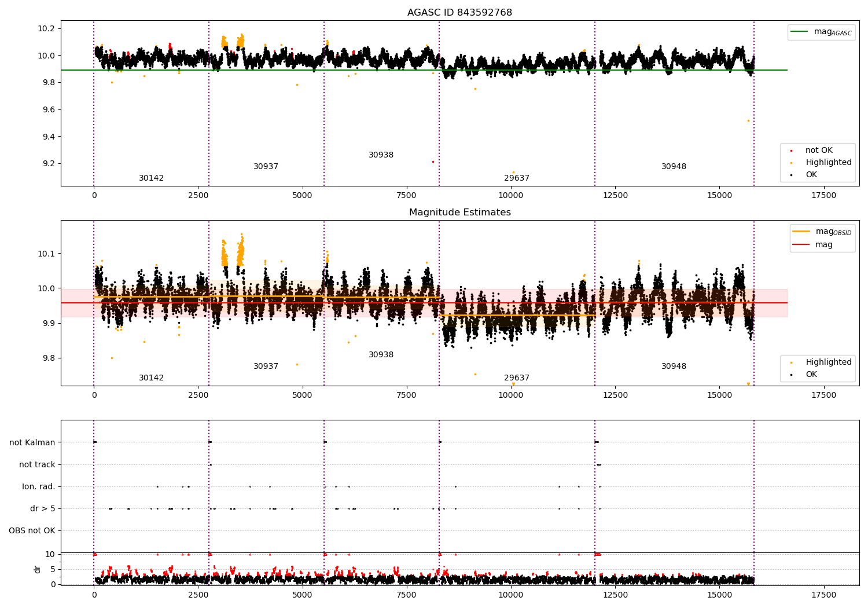Click the rotated 'dr' y-axis label
The height and width of the screenshot is (608, 868).
(38, 569)
